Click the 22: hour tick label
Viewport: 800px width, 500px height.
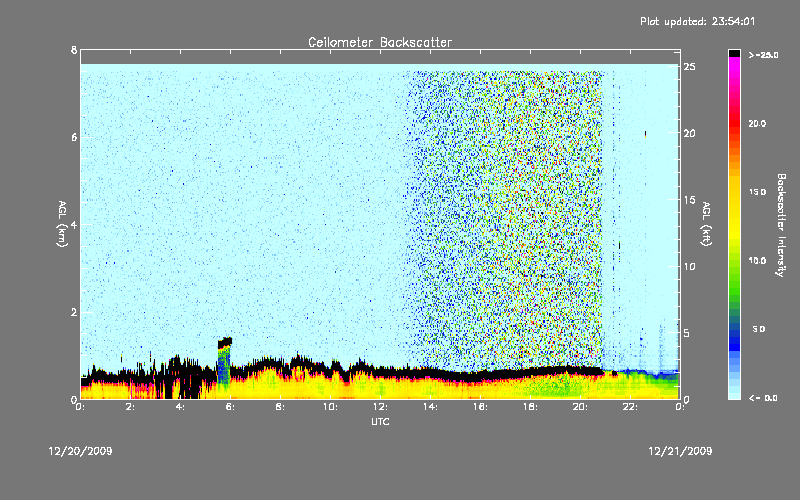coord(630,407)
